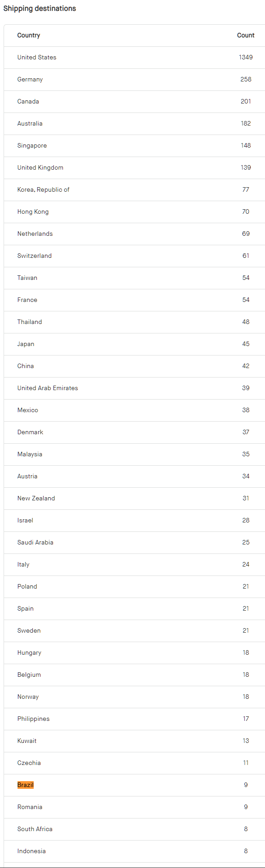This screenshot has height=868, width=265.
Task: Select the Singapore row
Action: coord(134,146)
